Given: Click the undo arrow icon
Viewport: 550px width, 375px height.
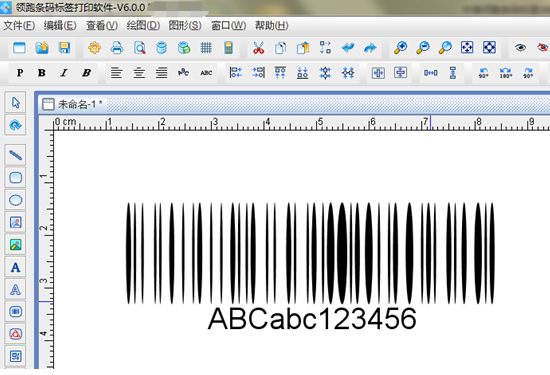Looking at the screenshot, I should [348, 48].
